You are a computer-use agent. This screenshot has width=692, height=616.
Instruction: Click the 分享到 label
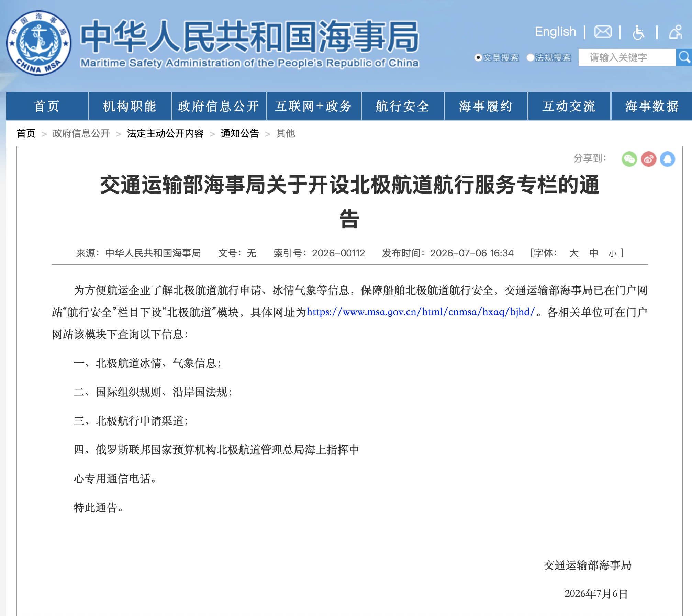point(590,158)
